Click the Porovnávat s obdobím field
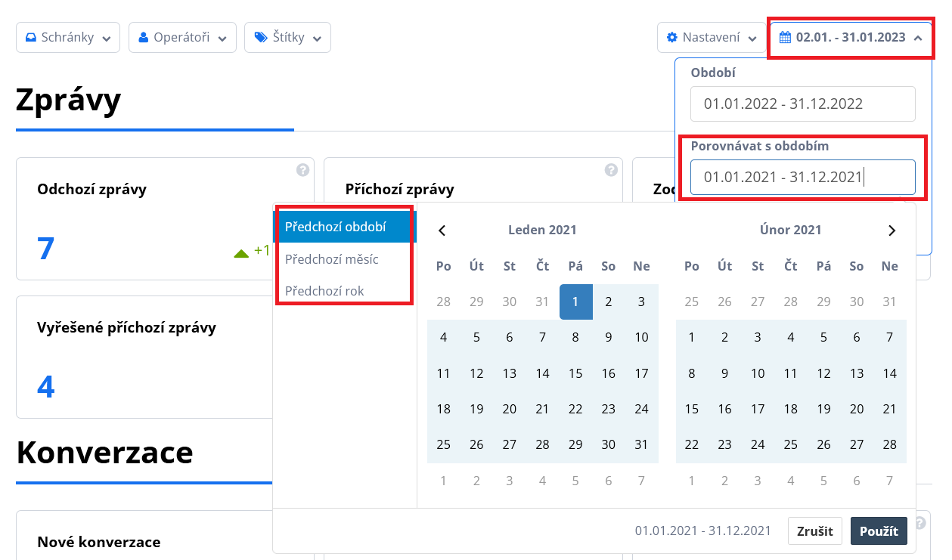The width and height of the screenshot is (952, 560). pyautogui.click(x=802, y=177)
